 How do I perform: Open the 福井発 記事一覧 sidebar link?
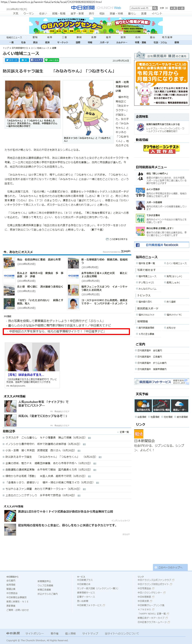point(147,263)
